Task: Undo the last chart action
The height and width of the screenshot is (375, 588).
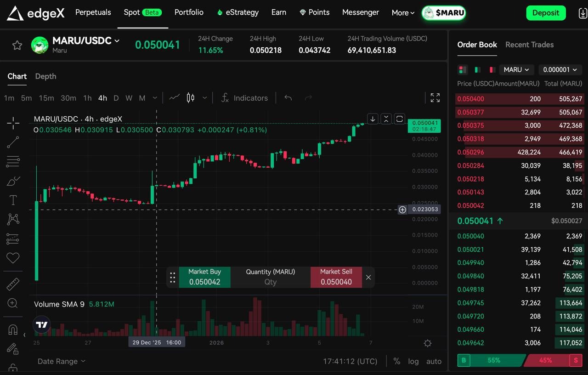Action: tap(288, 97)
